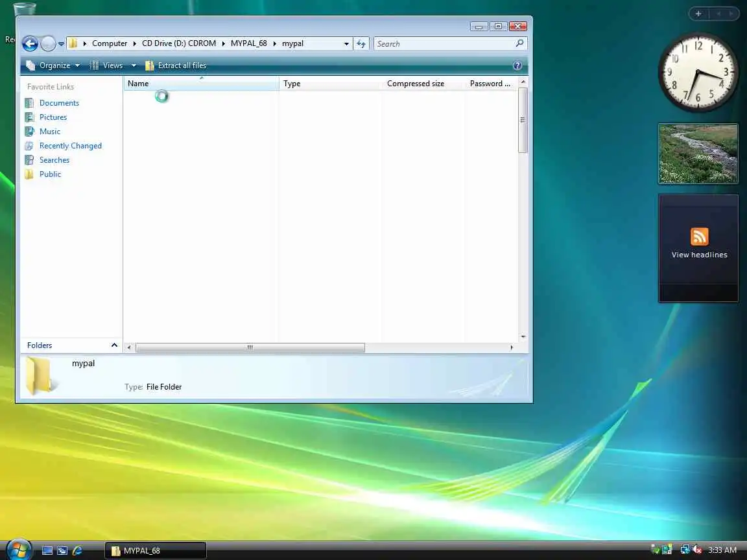Click the Recently Changed icon
747x560 pixels.
tap(30, 146)
